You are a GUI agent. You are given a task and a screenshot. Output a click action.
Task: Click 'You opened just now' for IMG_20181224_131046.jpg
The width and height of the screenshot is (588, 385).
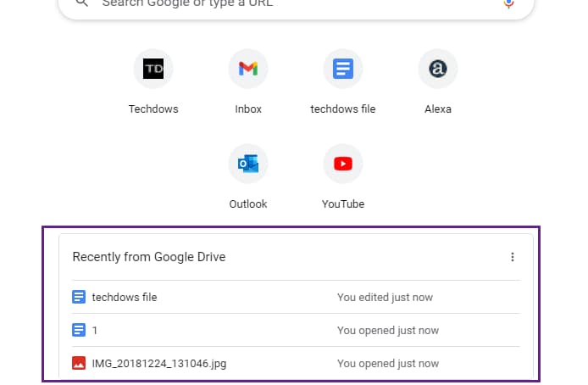[388, 364]
